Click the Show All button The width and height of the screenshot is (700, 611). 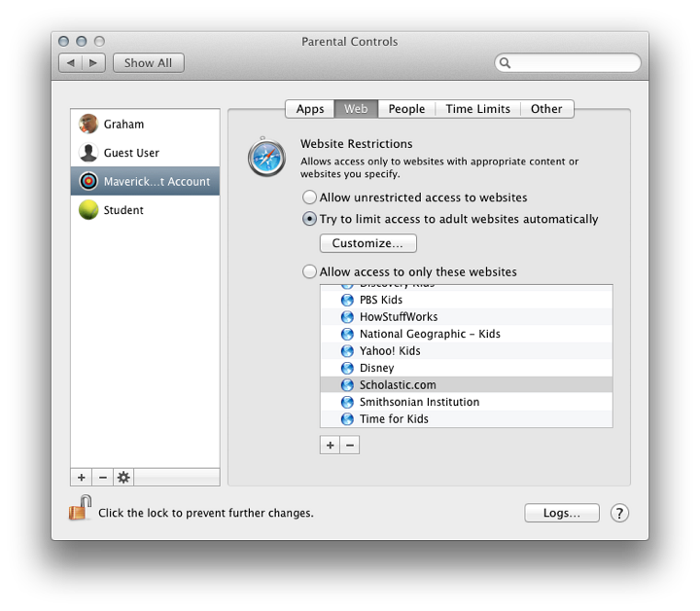149,63
